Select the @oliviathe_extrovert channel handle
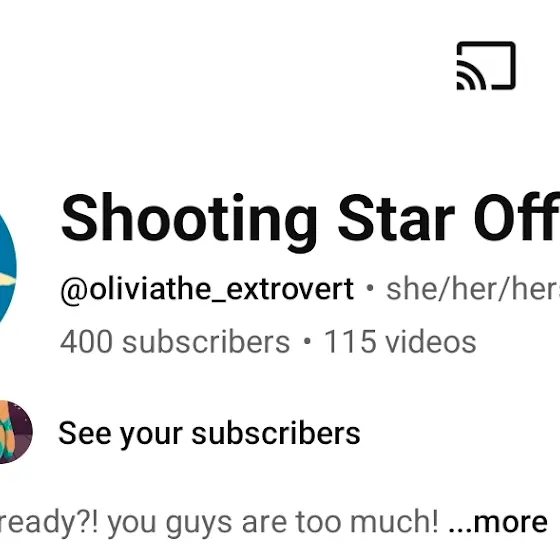Viewport: 560px width, 560px height. (207, 290)
